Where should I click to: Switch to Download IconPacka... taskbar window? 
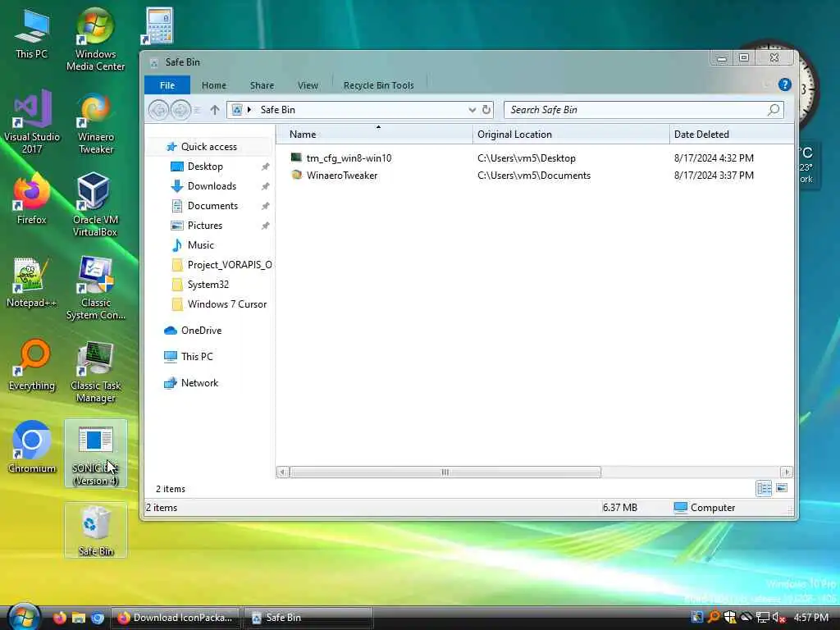tap(176, 618)
